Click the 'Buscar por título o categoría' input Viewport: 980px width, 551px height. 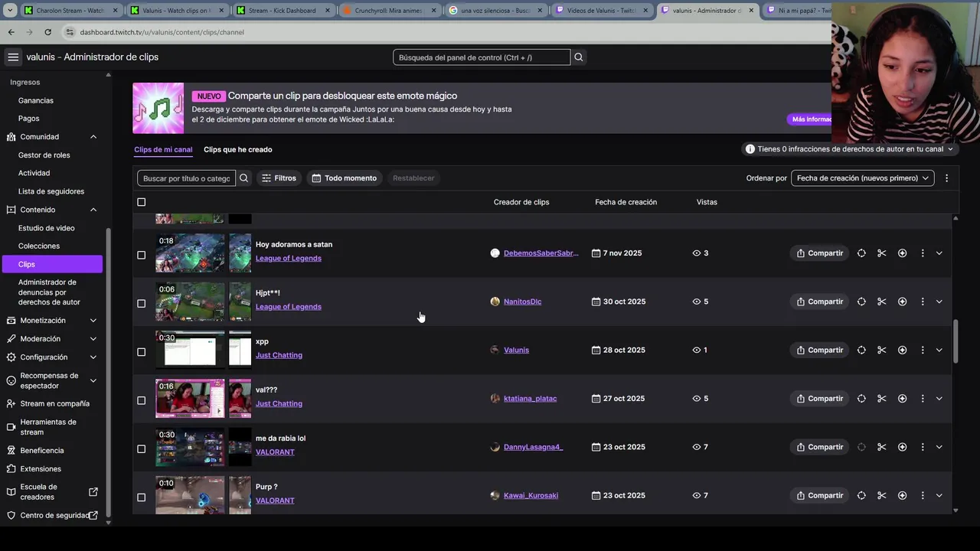(187, 178)
